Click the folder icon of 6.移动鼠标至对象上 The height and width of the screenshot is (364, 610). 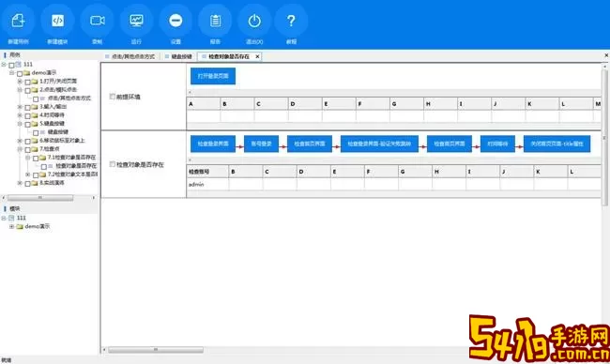[35, 141]
